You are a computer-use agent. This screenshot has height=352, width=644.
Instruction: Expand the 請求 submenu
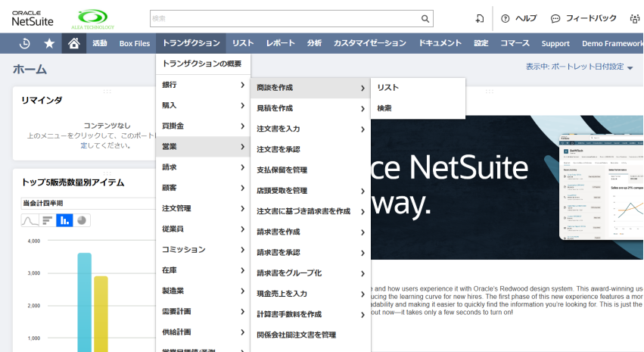(204, 167)
